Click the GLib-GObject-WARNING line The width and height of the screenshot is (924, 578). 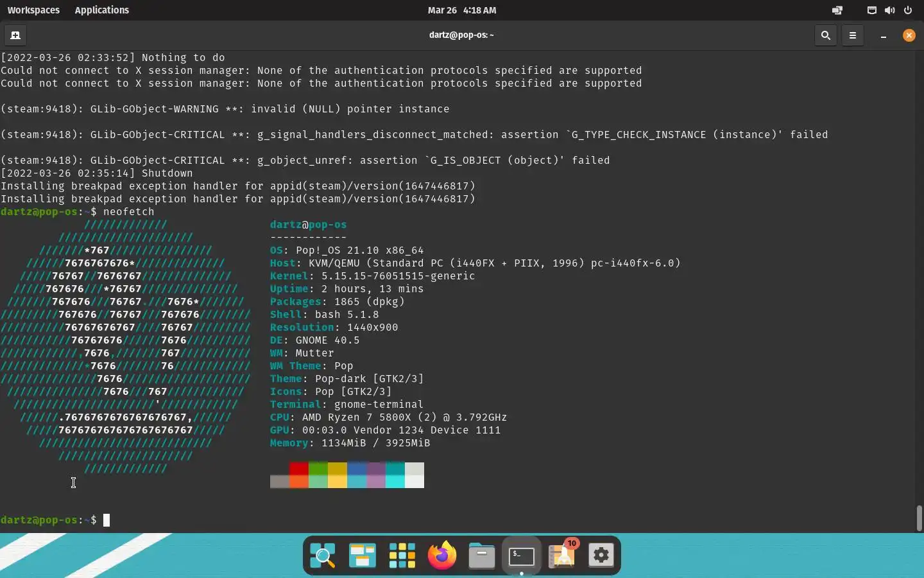pos(225,109)
